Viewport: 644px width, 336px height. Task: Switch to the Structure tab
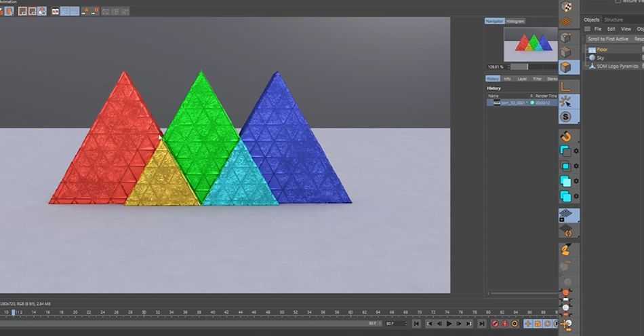[x=613, y=20]
